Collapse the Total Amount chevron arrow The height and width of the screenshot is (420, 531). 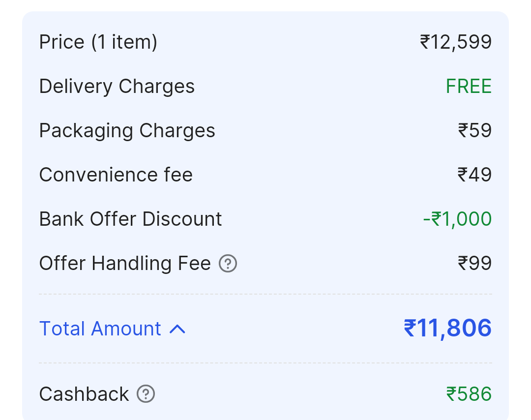tap(177, 329)
